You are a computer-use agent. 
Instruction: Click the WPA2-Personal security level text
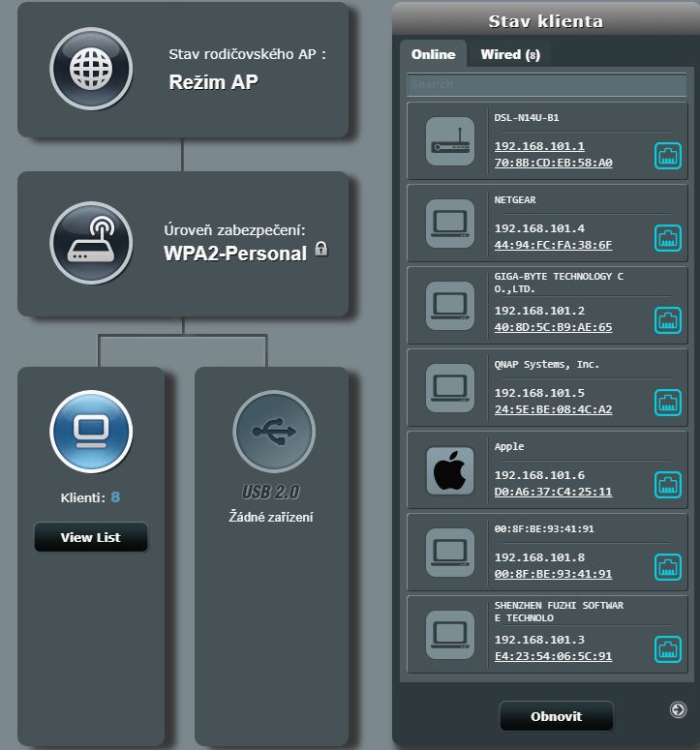tap(235, 254)
